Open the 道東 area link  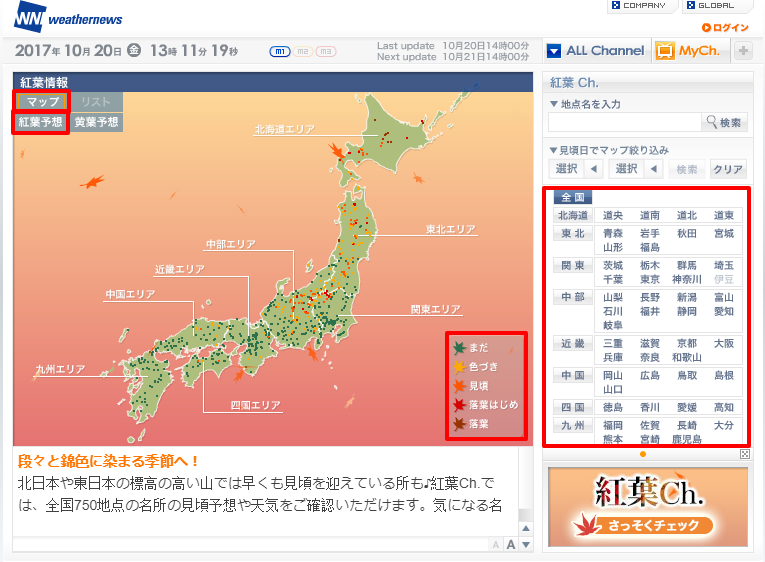coord(724,215)
